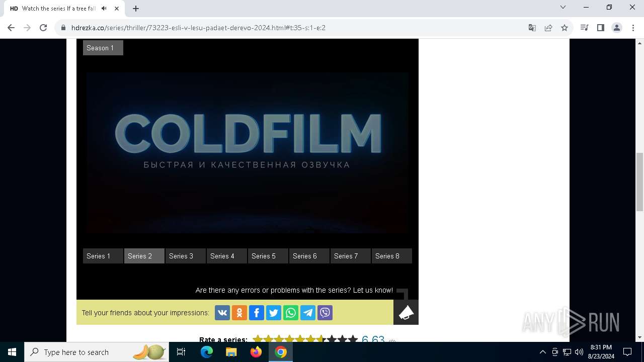This screenshot has height=362, width=644.
Task: Select Series 8 episode
Action: 392,256
